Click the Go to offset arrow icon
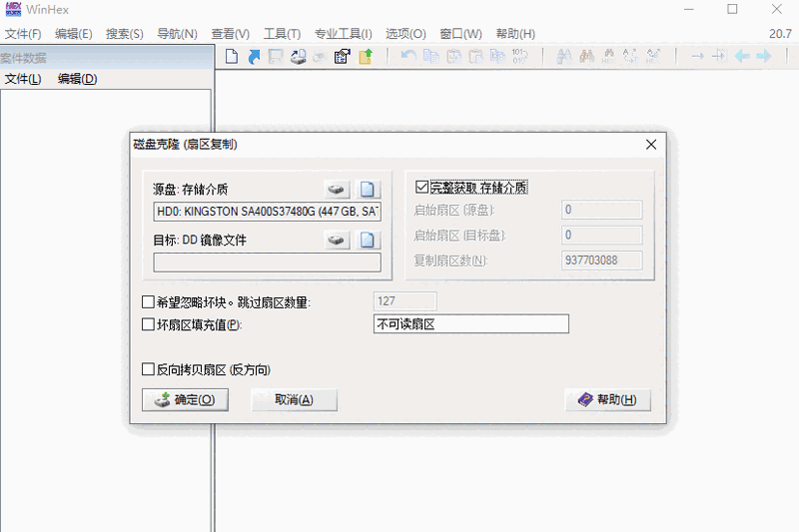Screen dimensions: 799x532 tap(697, 56)
